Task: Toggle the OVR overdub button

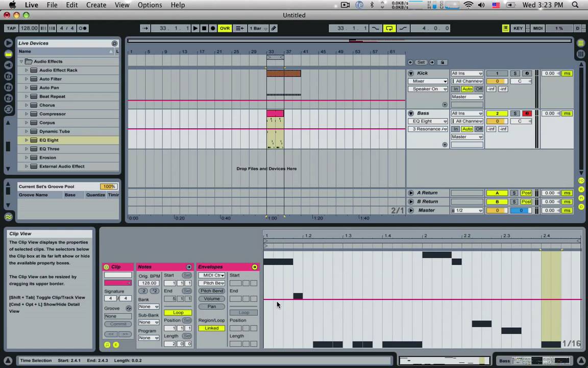Action: (x=225, y=28)
